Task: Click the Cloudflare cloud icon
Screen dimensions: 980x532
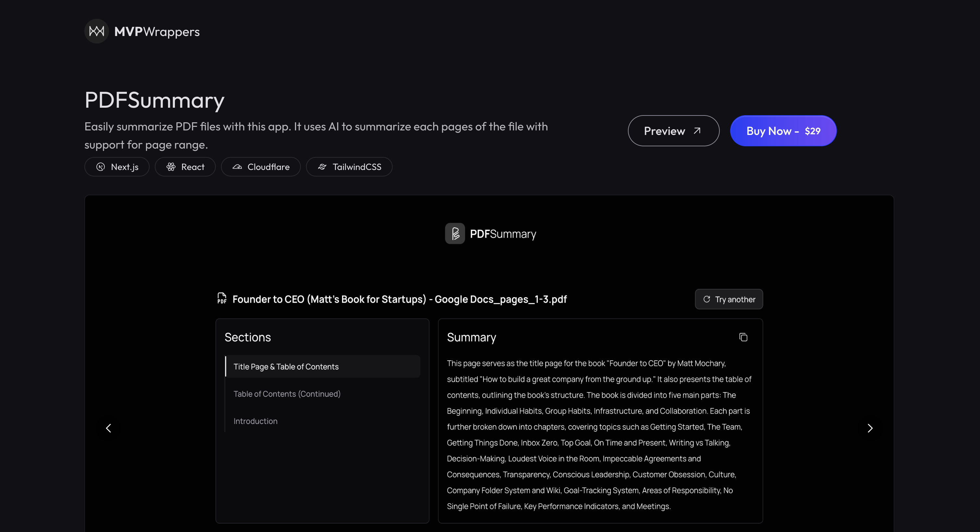Action: 237,167
